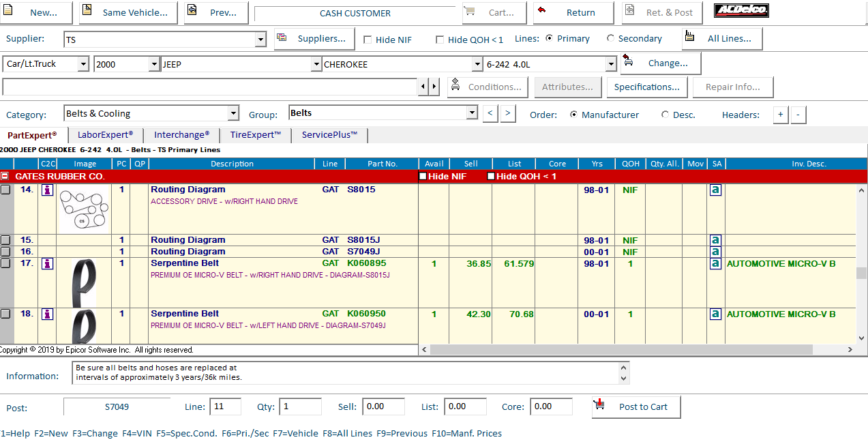
Task: Click the CASH CUSTOMER field
Action: click(355, 14)
